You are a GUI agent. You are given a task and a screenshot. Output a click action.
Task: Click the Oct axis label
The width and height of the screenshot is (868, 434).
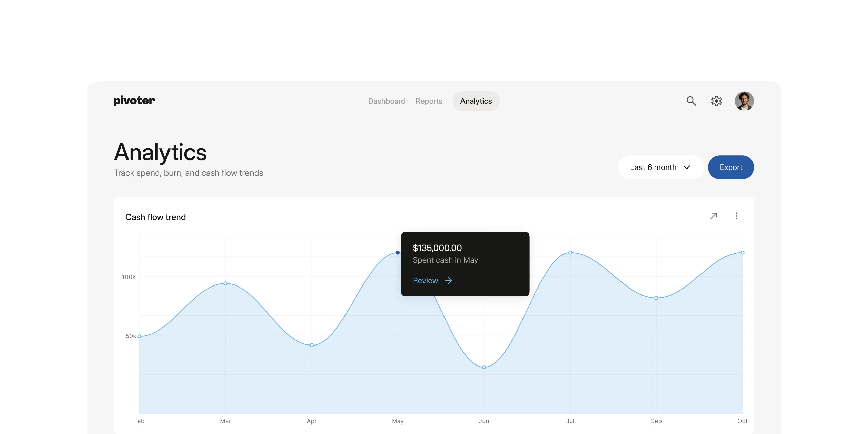point(742,421)
